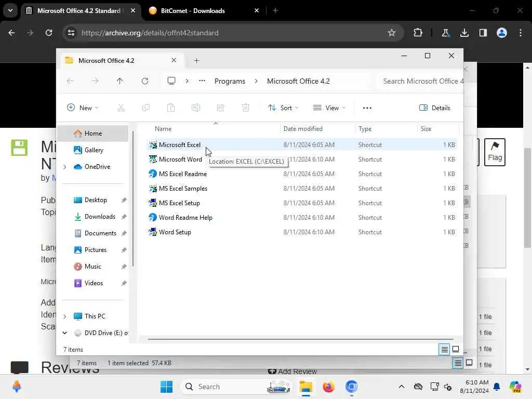Bookmark this page with the star icon
This screenshot has height=399, width=532.
pyautogui.click(x=392, y=33)
